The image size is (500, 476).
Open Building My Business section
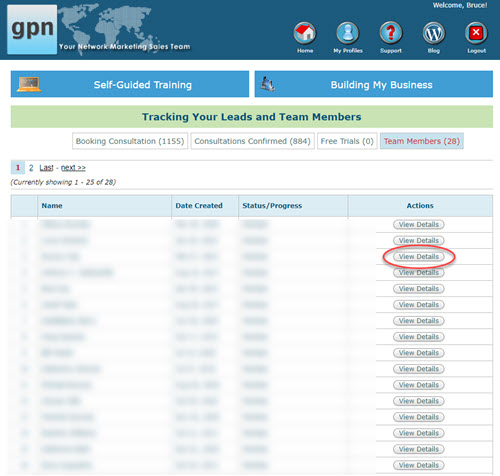coord(374,84)
